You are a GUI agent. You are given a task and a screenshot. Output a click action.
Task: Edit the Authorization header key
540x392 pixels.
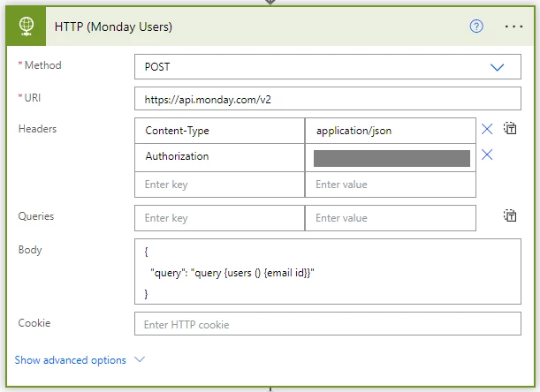pyautogui.click(x=220, y=157)
